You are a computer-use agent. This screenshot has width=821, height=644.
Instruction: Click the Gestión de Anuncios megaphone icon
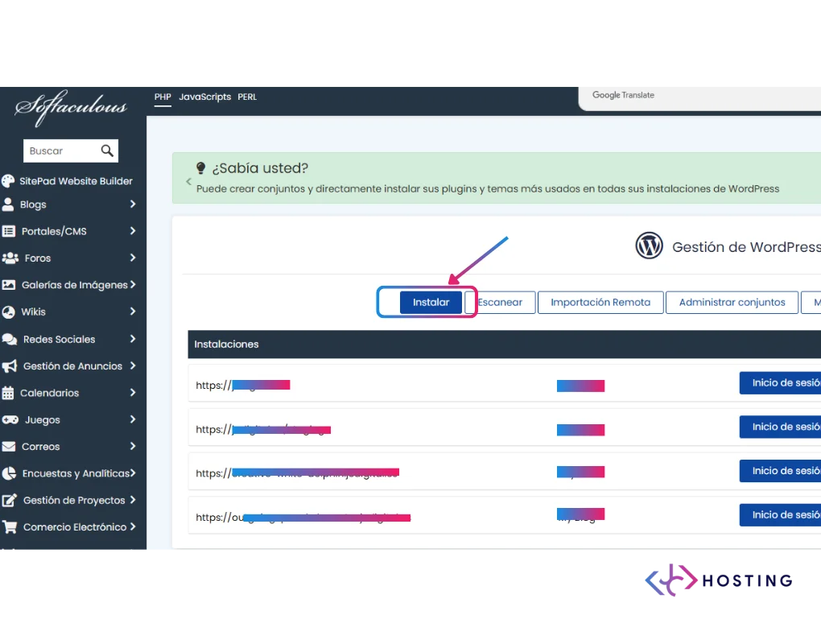click(x=10, y=366)
